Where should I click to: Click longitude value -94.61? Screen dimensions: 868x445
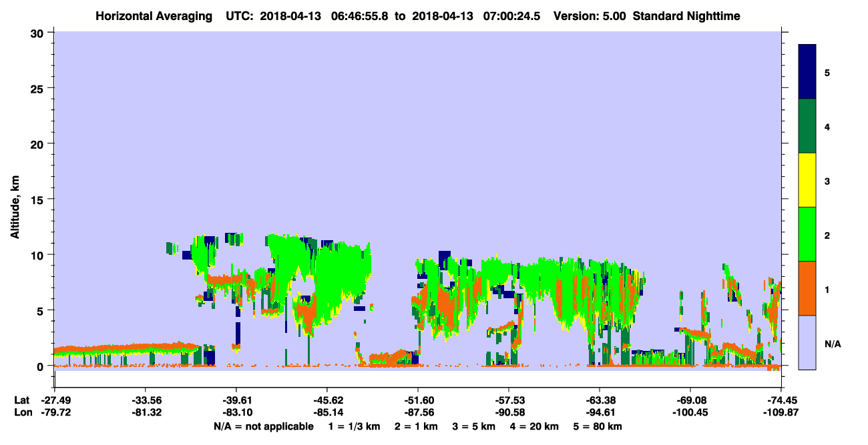[600, 412]
